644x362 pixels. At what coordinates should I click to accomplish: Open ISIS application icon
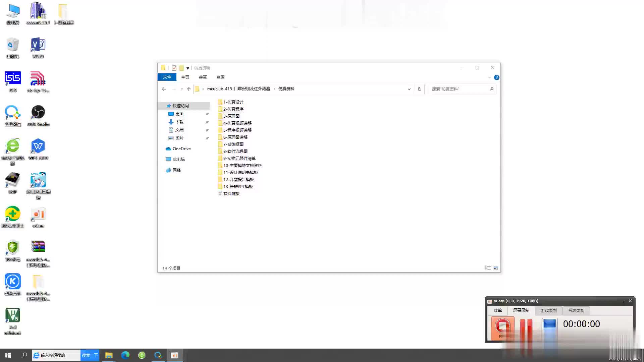(12, 81)
